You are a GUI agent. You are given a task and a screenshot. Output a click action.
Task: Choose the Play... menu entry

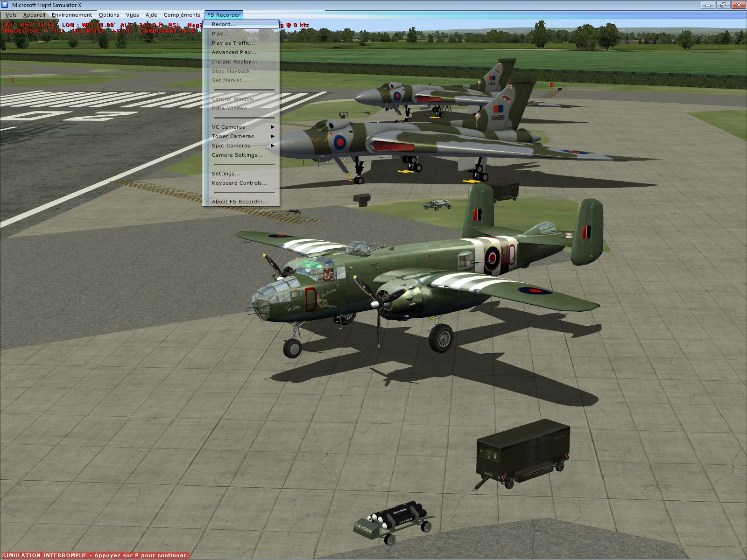point(220,34)
